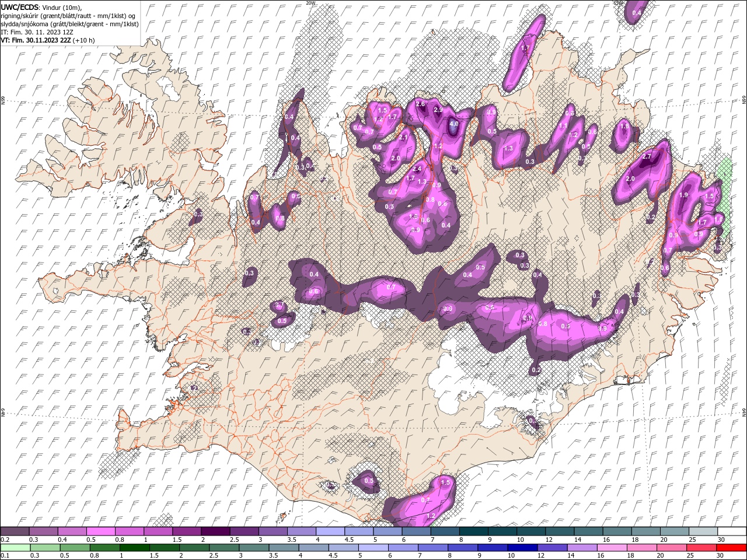Viewport: 747px width, 560px height.
Task: Pick the bright pink 0.5 swatch in top legend row
Action: (x=100, y=531)
